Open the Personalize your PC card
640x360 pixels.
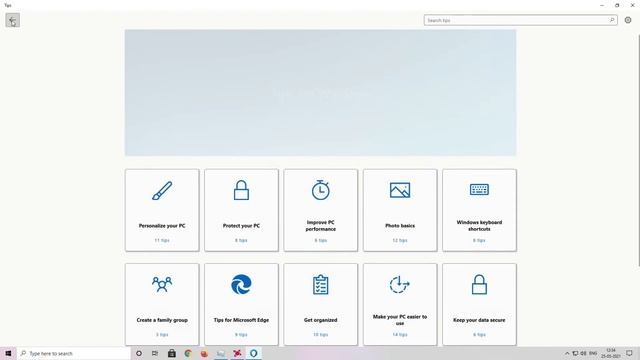[x=162, y=210]
